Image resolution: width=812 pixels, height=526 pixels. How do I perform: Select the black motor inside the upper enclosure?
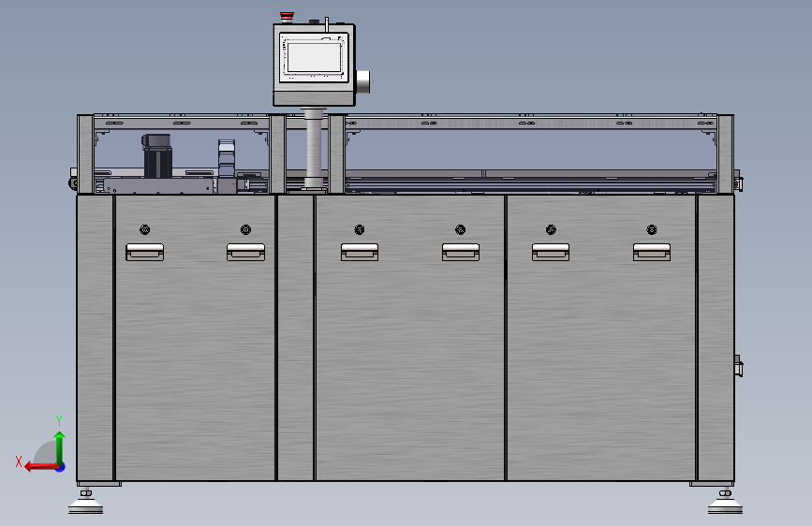tap(157, 155)
